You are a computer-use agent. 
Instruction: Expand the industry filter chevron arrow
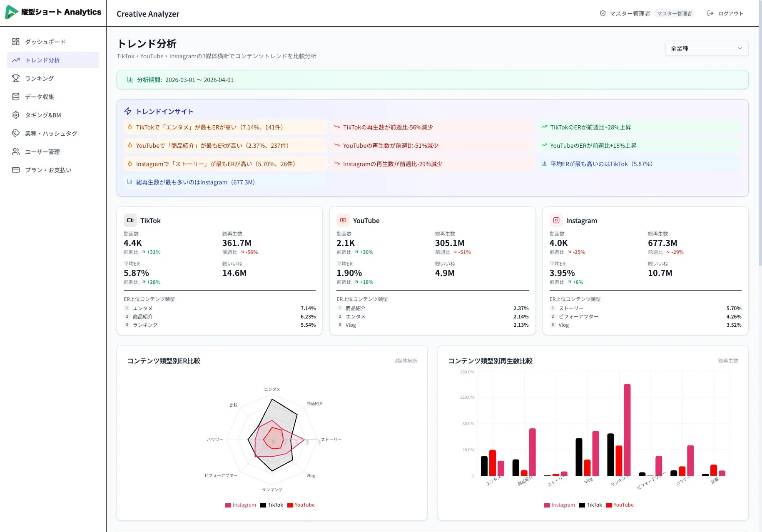[x=740, y=48]
